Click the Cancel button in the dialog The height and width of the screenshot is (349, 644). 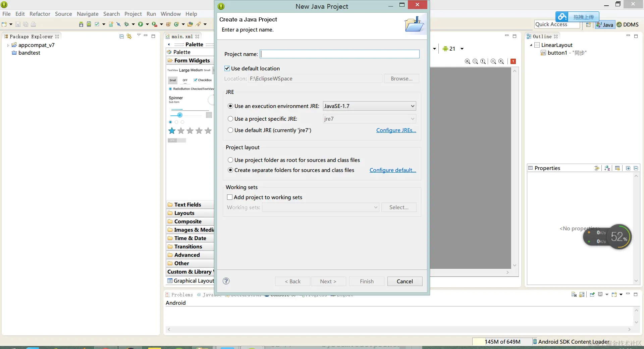point(405,281)
